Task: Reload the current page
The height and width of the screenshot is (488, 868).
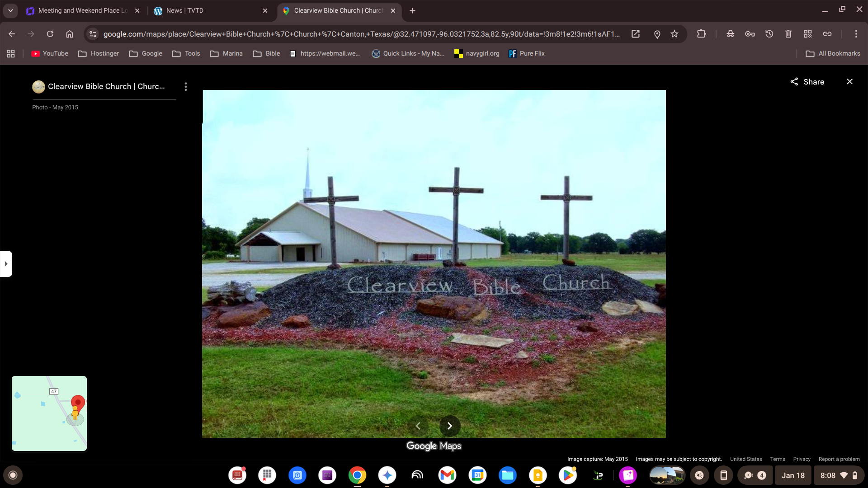Action: (x=50, y=34)
